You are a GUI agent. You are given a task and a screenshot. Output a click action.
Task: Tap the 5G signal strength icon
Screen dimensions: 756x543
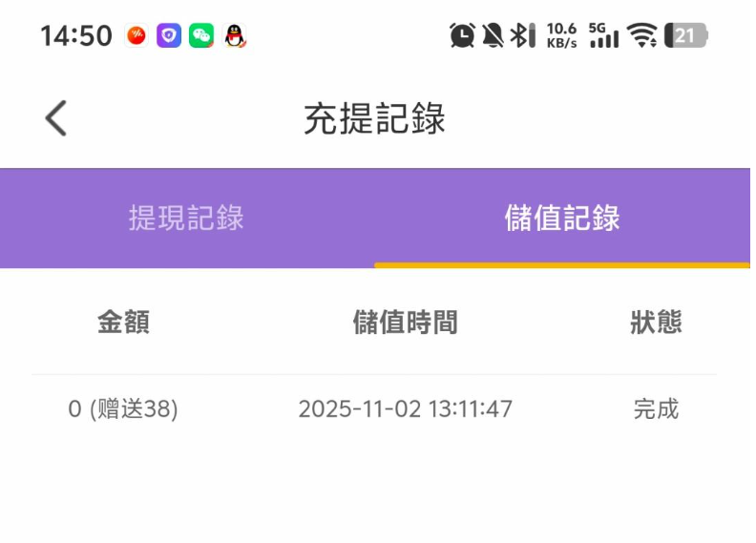[x=604, y=36]
